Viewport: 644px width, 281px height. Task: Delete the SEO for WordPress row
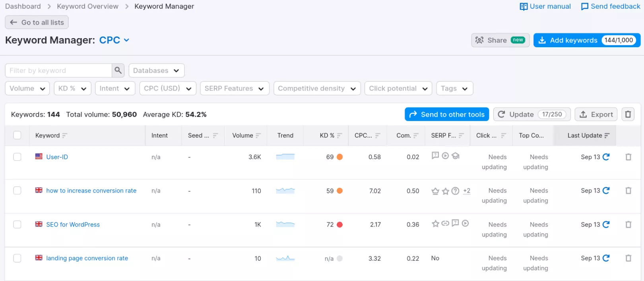point(628,225)
